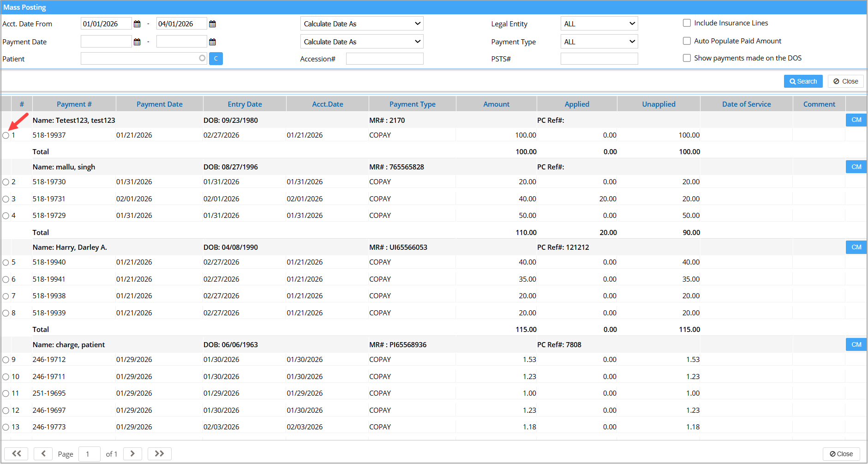Viewport: 868px width, 464px height.
Task: Open calendar for Acct. Date From start
Action: pos(137,24)
